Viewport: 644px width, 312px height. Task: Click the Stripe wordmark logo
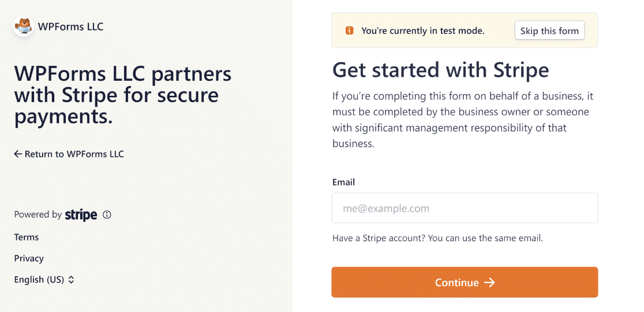[81, 215]
